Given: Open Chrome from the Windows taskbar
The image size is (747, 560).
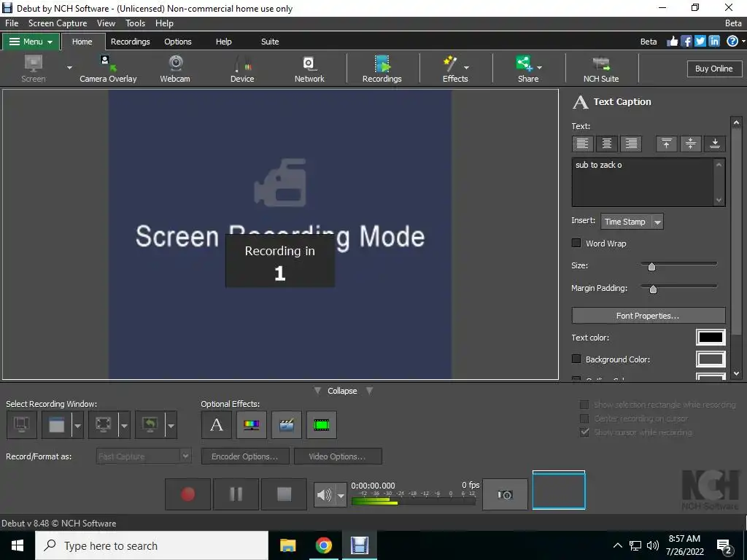Looking at the screenshot, I should (x=323, y=545).
